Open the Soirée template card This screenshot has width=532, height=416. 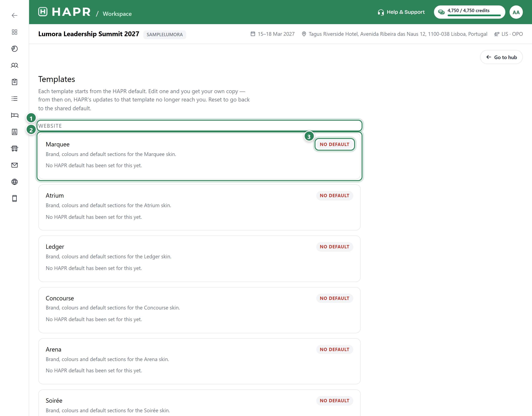(x=199, y=403)
